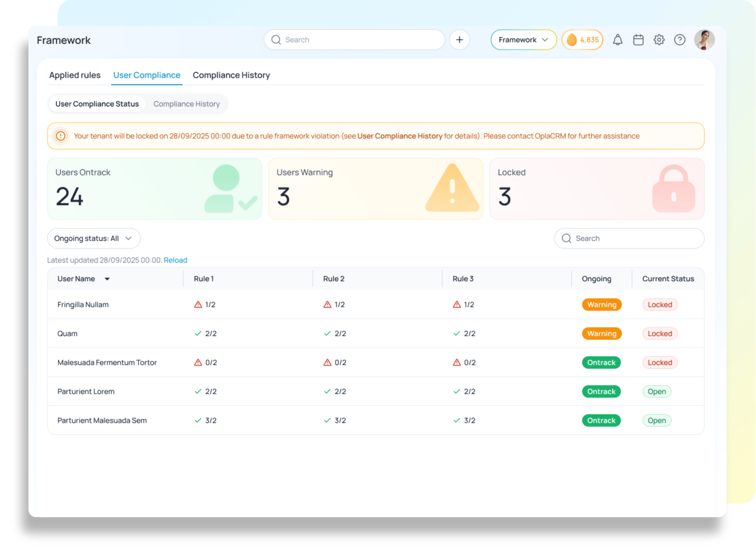Click the plus add button
The height and width of the screenshot is (549, 756).
pyautogui.click(x=459, y=40)
